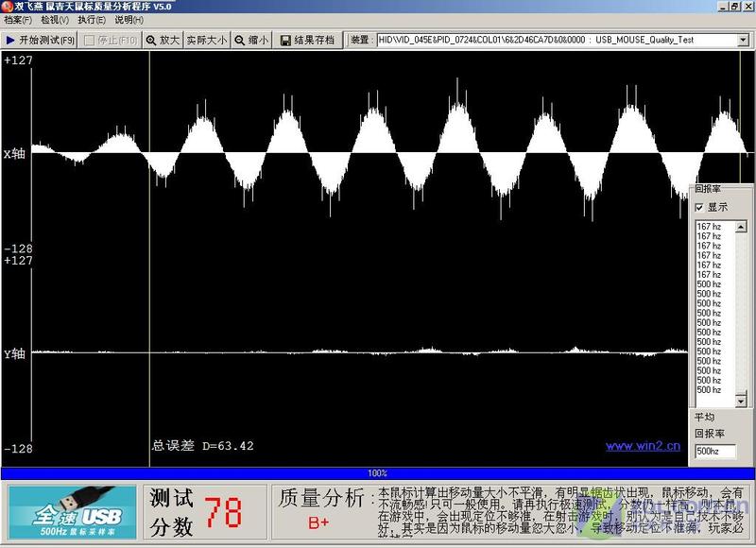Open the 说明(H) menu
Image resolution: width=756 pixels, height=548 pixels.
[129, 20]
